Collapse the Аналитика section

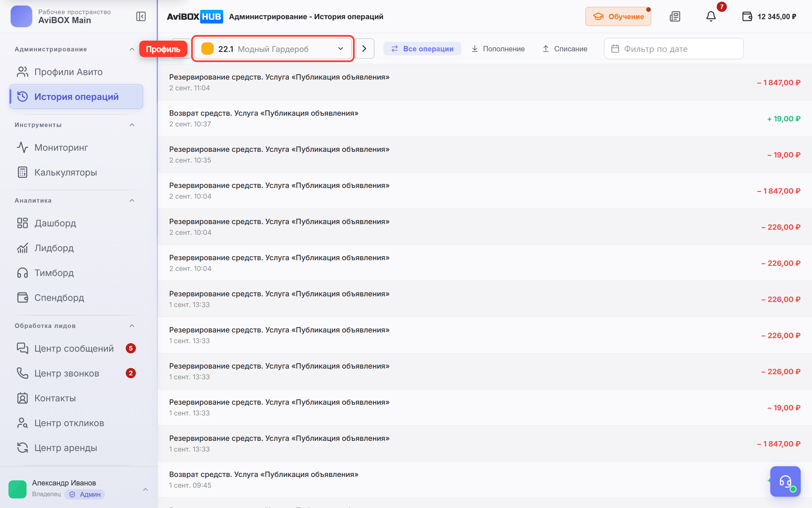pyautogui.click(x=132, y=201)
